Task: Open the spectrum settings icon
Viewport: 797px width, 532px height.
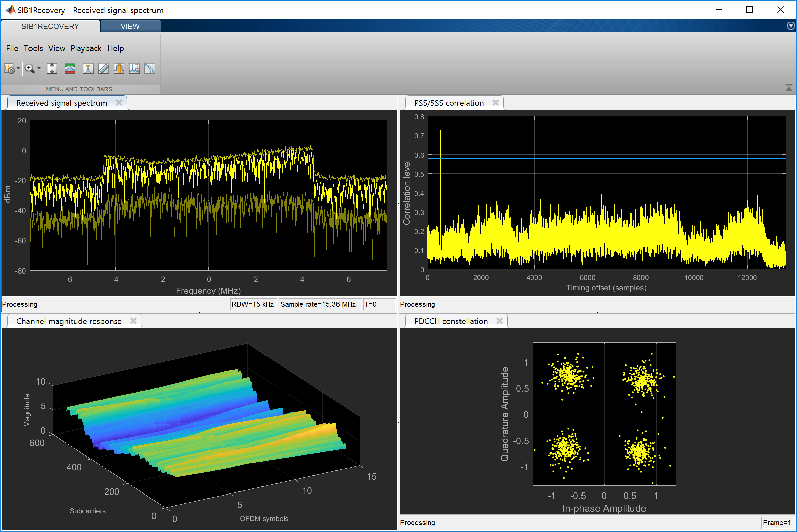Action: [x=9, y=69]
